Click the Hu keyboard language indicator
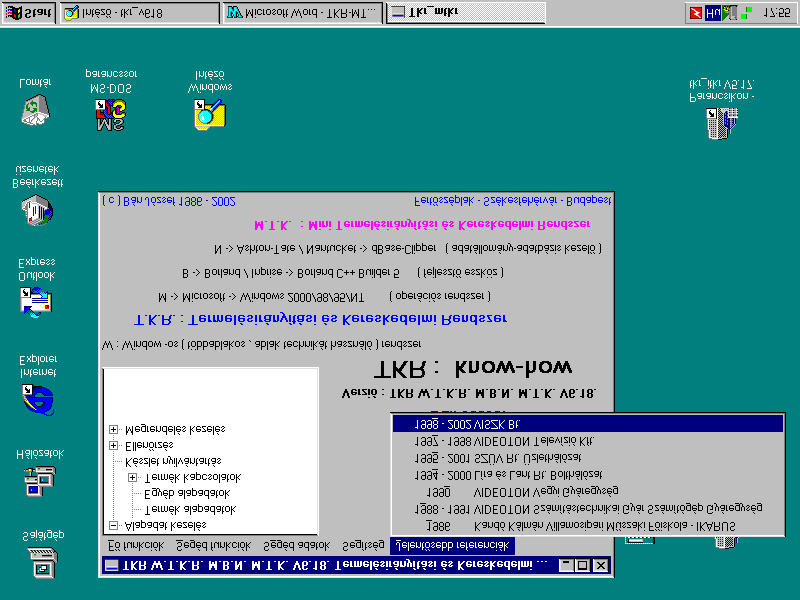This screenshot has height=600, width=800. (x=712, y=13)
